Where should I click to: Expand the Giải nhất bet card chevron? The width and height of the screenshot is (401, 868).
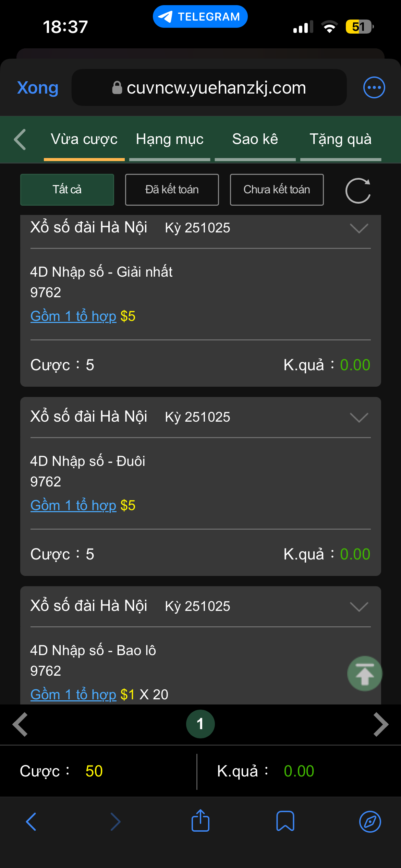[359, 228]
